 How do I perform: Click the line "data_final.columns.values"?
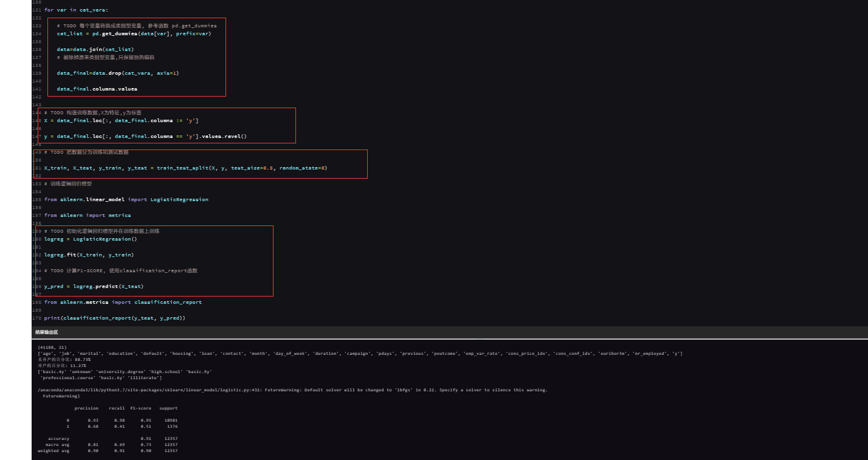[x=97, y=89]
